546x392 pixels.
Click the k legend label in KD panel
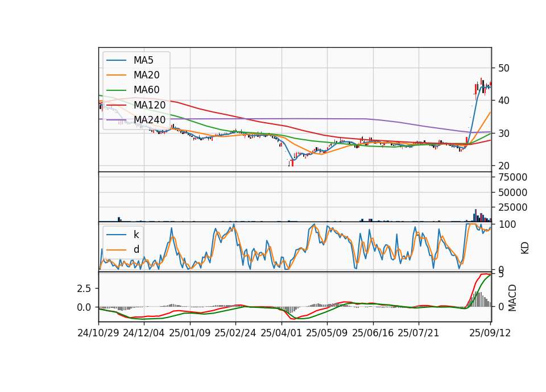(136, 235)
